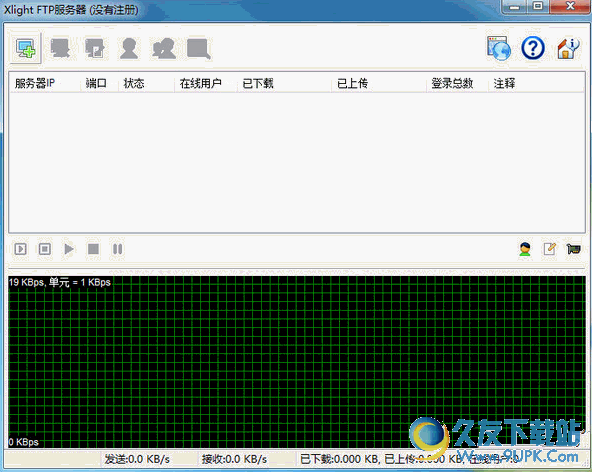Open help with the question mark icon
This screenshot has width=592, height=472.
pos(533,48)
